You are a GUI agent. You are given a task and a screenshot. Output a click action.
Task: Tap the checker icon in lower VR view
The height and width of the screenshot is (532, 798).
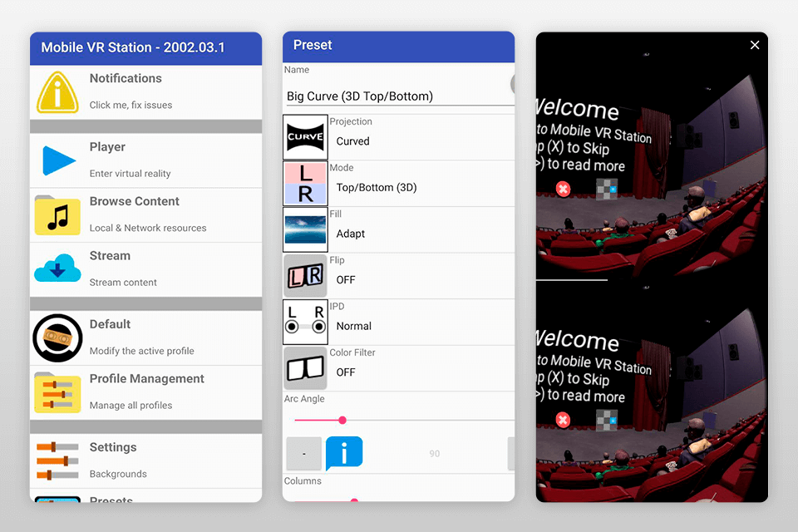[x=607, y=420]
